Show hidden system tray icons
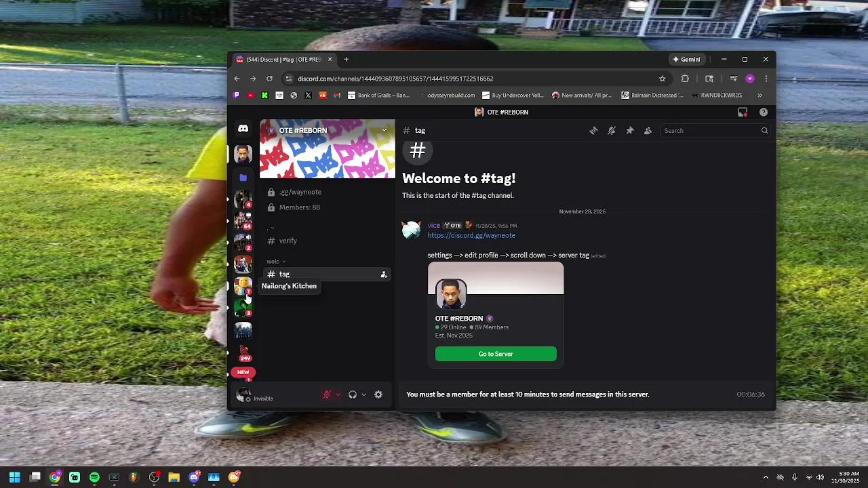This screenshot has height=488, width=868. point(766,477)
